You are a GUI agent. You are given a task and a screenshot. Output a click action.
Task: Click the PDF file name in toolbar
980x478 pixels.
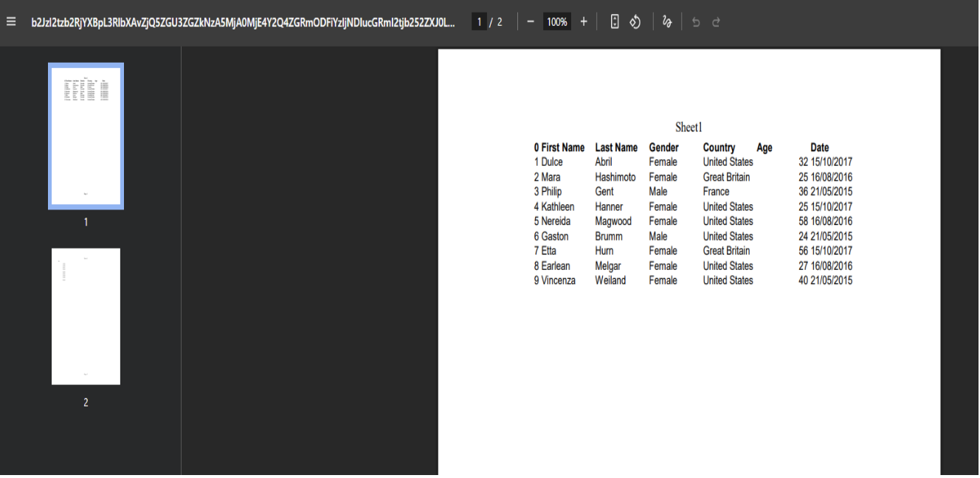243,22
